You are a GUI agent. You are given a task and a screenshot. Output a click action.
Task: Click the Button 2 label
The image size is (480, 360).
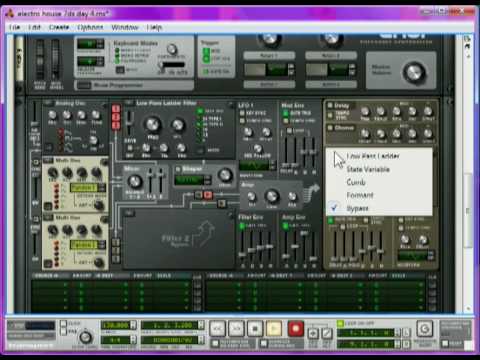click(x=331, y=85)
